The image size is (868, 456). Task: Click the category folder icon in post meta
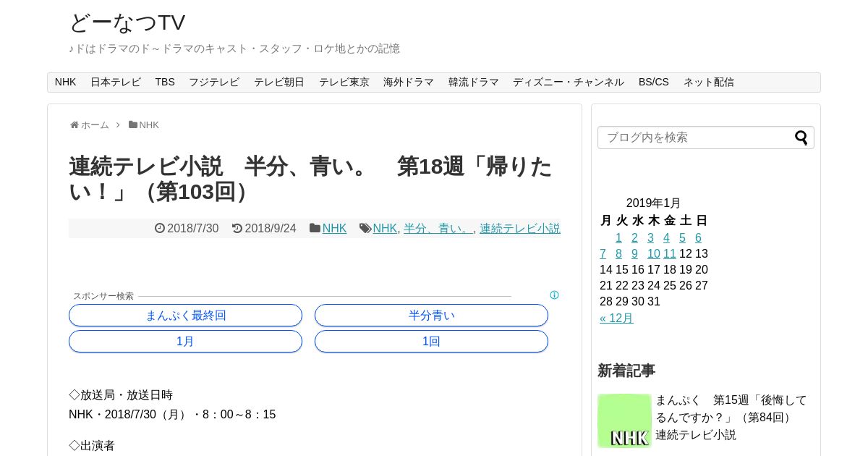point(315,228)
